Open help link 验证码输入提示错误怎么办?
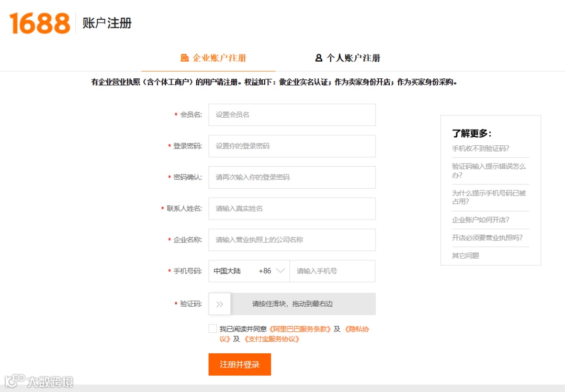 click(489, 170)
